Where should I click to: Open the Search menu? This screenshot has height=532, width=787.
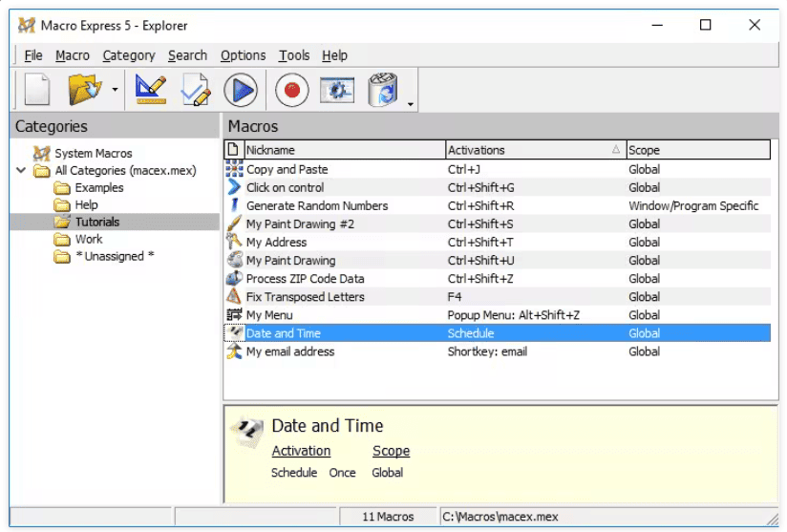187,55
